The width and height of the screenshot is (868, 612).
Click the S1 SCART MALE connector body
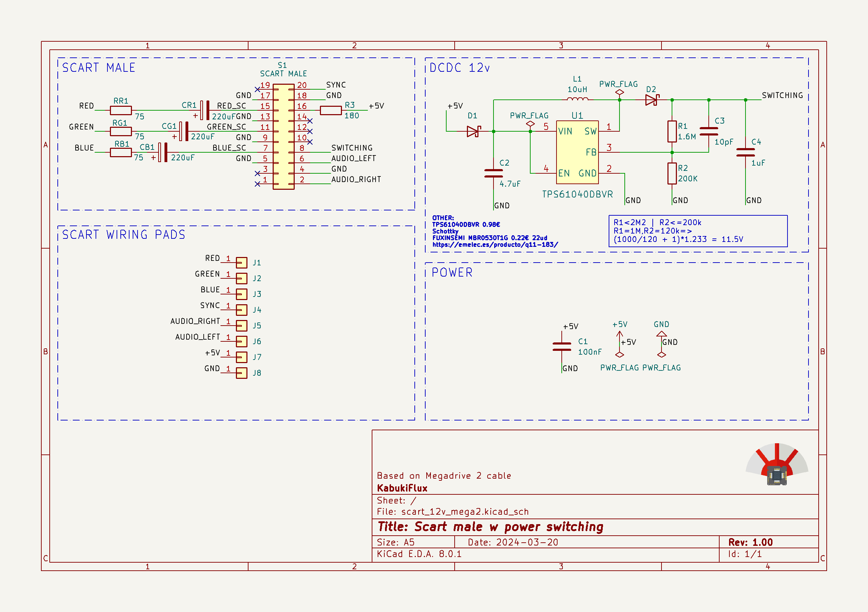[x=283, y=137]
